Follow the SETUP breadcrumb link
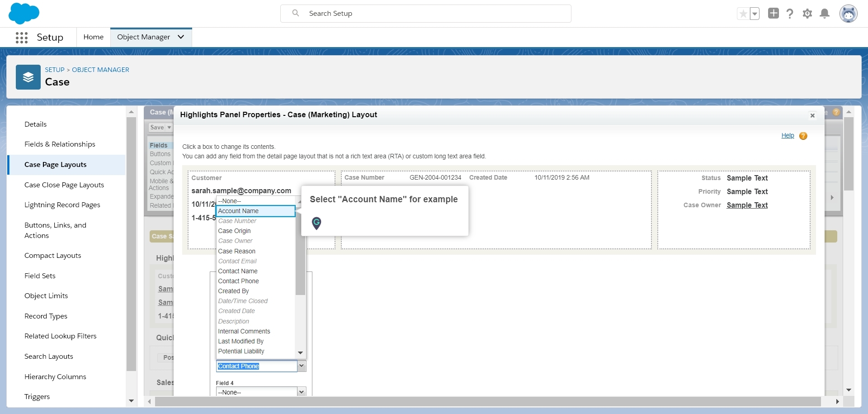This screenshot has width=868, height=414. [x=55, y=70]
